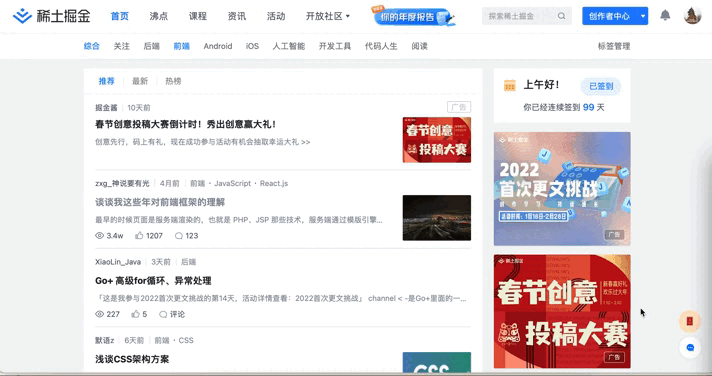The width and height of the screenshot is (712, 376).
Task: Open the 沸点 nav item
Action: (x=158, y=16)
